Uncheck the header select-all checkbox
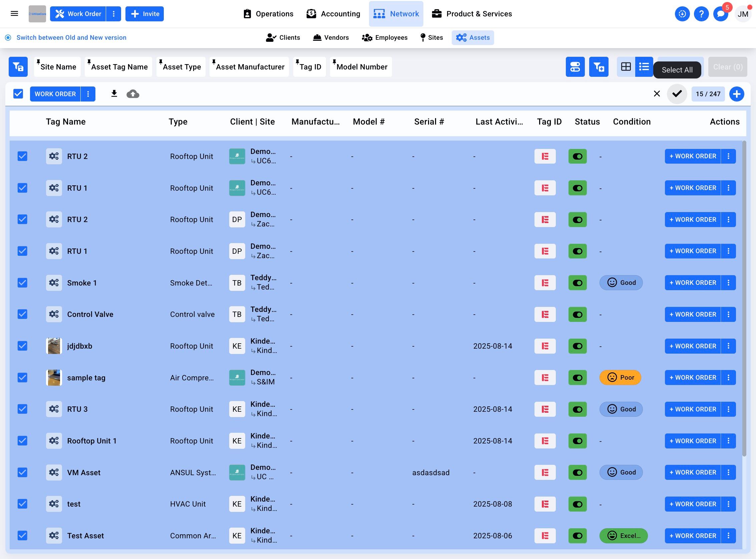 18,94
